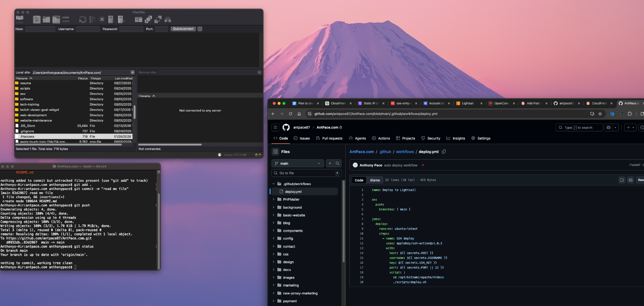Screen dimensions: 644x306
Task: Open the Insights repository tab
Action: (455, 138)
